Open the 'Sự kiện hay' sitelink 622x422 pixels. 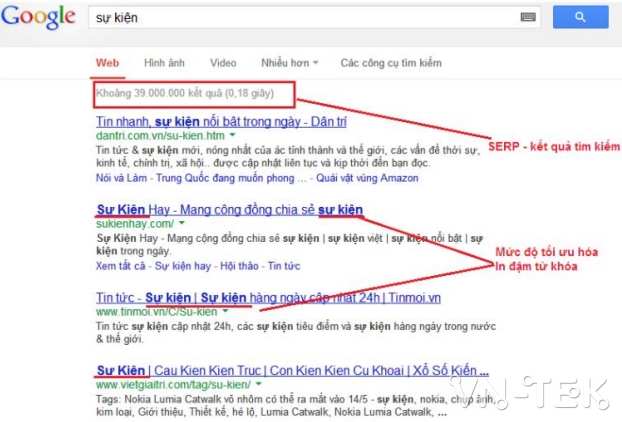point(183,266)
